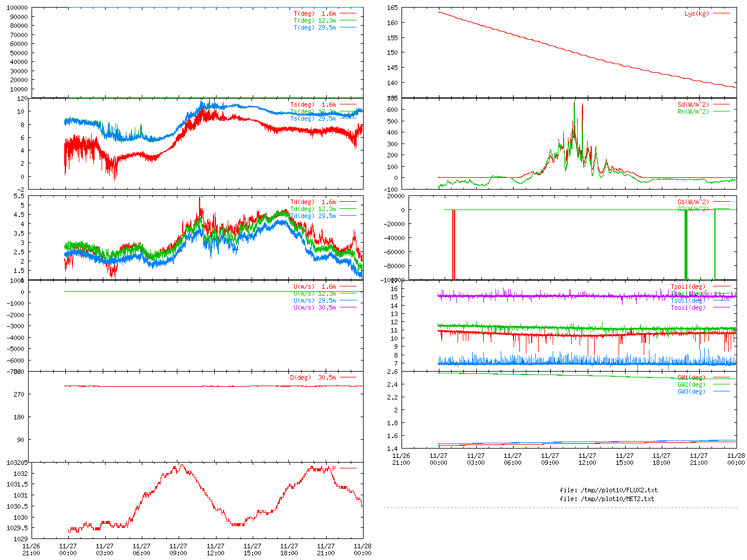Click the 165 tick on the Lys plot
The height and width of the screenshot is (560, 747).
click(x=392, y=8)
